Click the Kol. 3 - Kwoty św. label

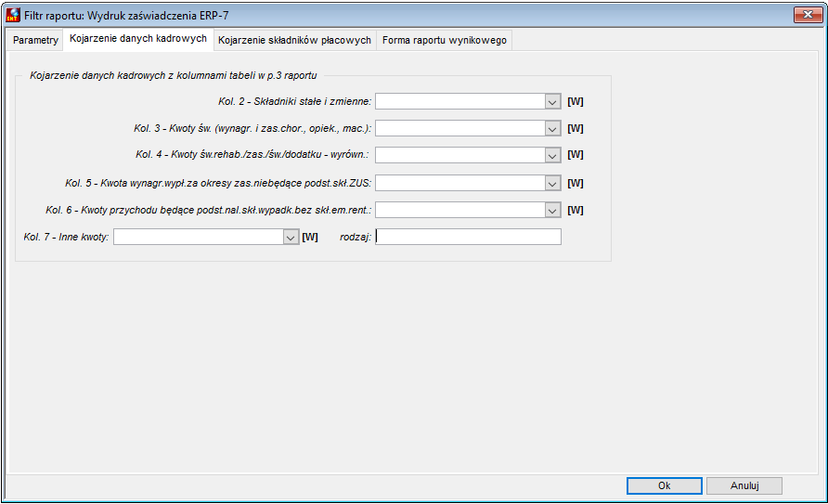[x=252, y=128]
